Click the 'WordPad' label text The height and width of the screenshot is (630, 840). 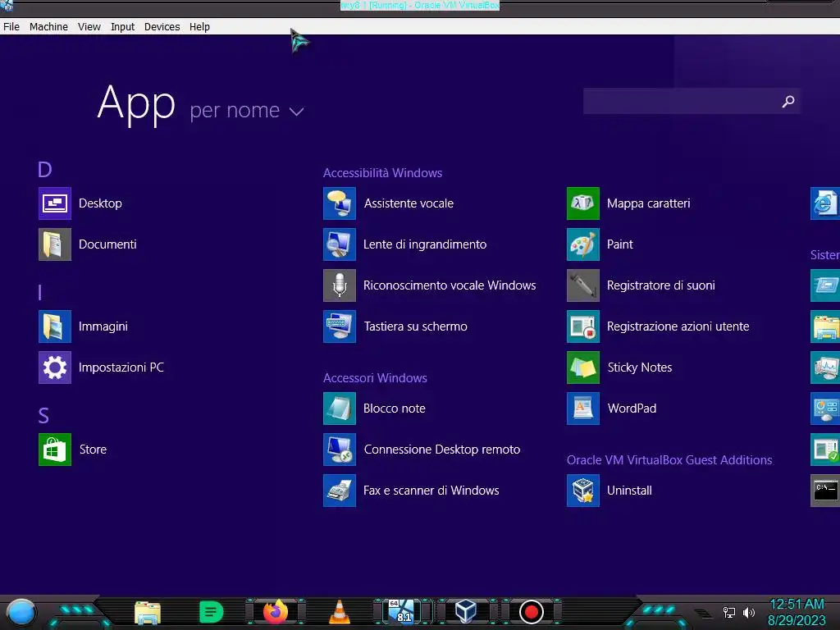(632, 409)
